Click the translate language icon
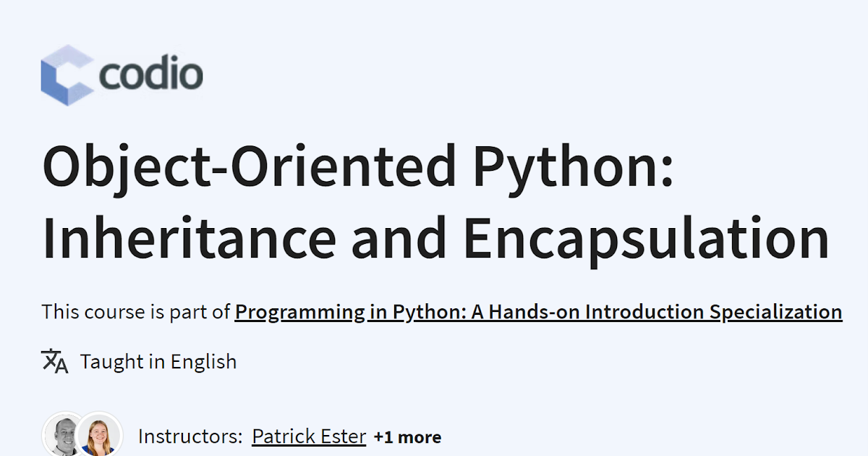Screen dimensions: 868x456 click(x=54, y=360)
